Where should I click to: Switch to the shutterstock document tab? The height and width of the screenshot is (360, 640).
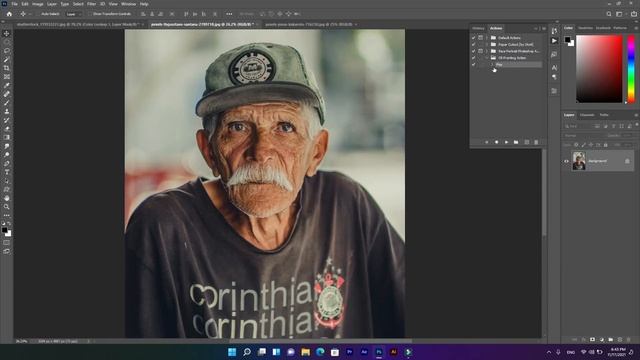(x=79, y=24)
